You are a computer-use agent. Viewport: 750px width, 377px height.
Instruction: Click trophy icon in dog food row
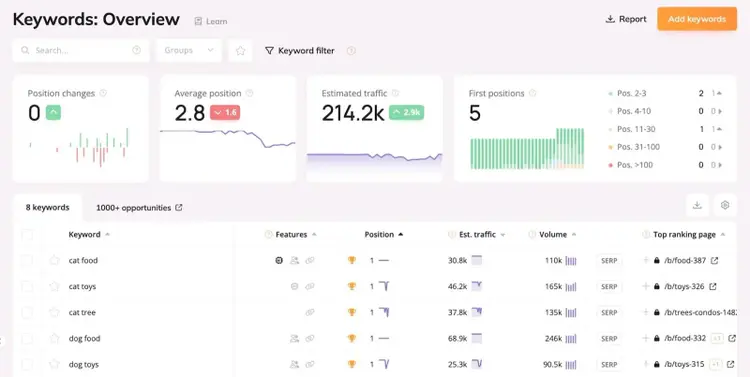[352, 338]
